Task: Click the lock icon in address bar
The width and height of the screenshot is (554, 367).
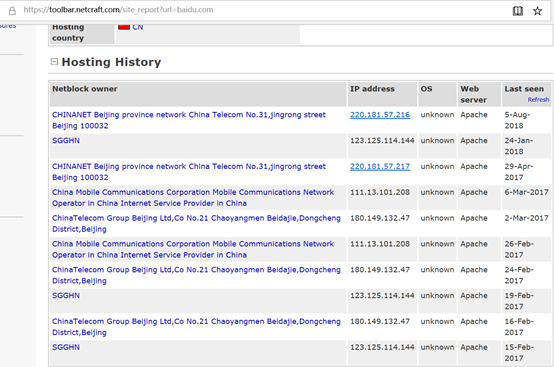Action: [x=12, y=11]
